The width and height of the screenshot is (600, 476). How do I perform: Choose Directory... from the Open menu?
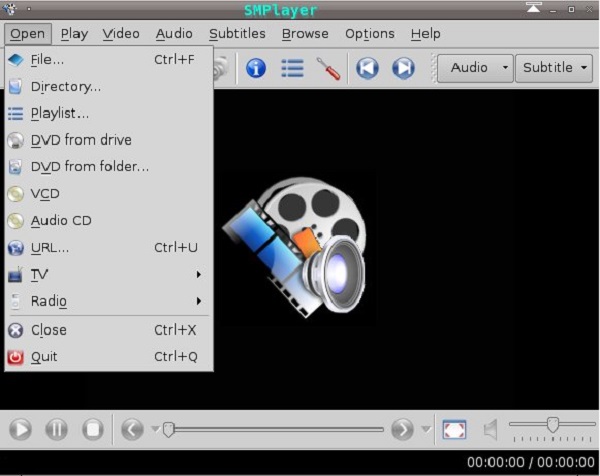pos(109,86)
